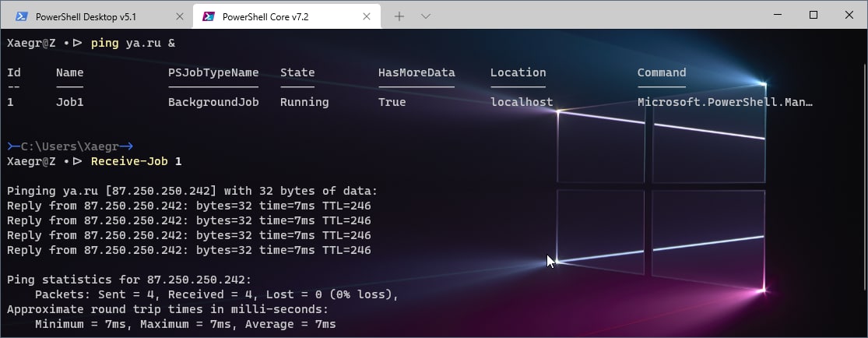Click the 'Location' column header

pos(518,72)
